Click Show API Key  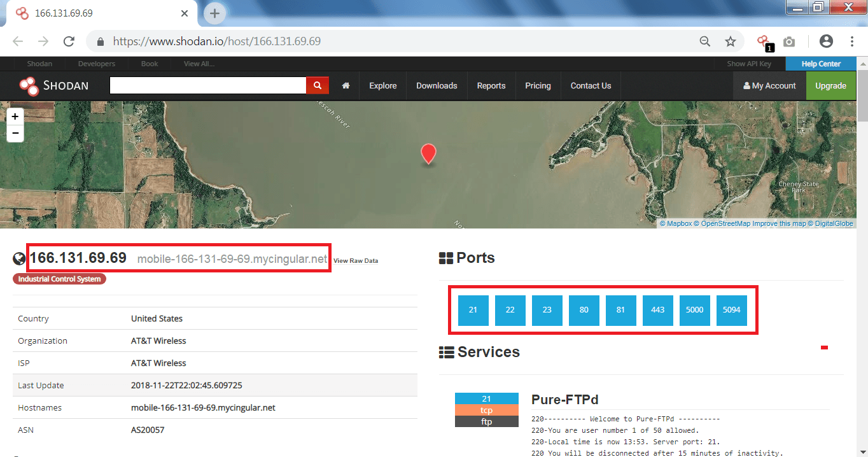(x=749, y=64)
